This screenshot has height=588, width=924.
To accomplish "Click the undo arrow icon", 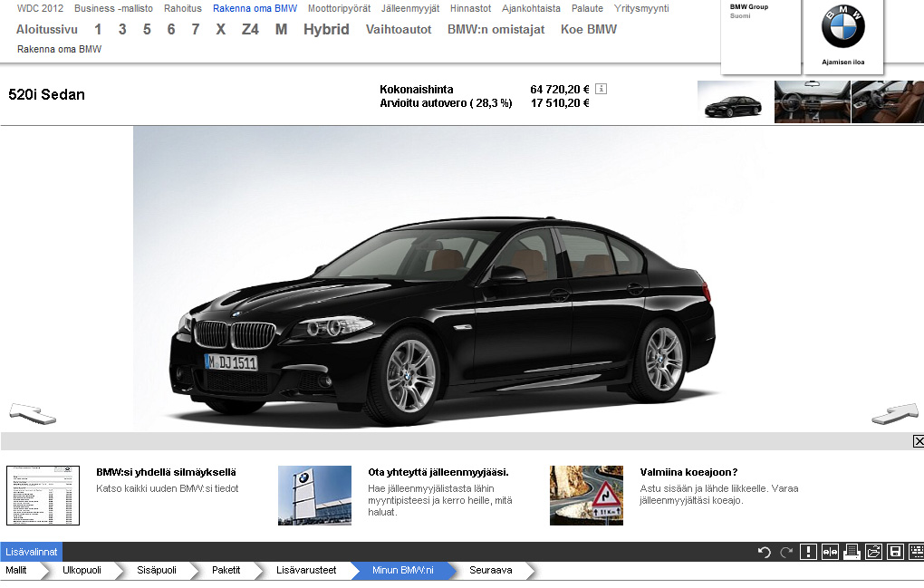I will click(x=765, y=552).
